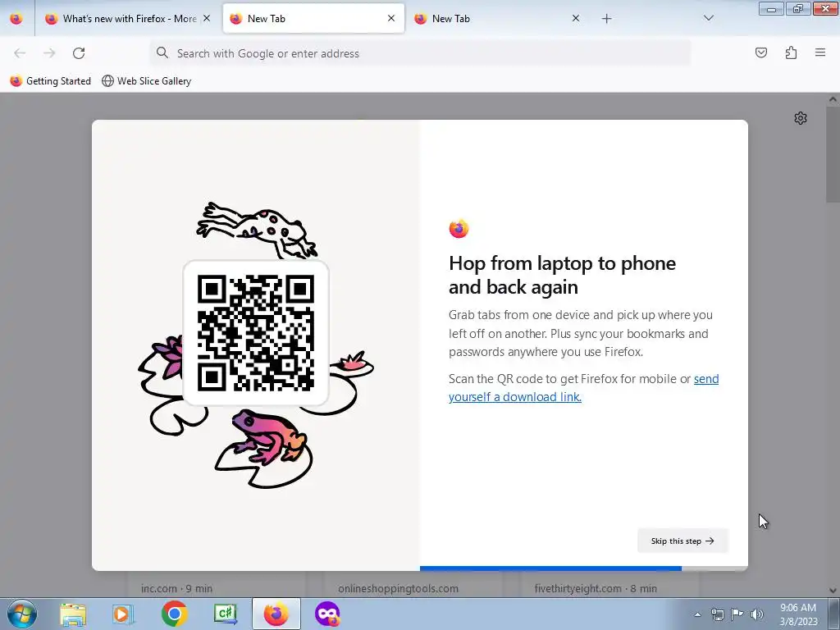Close the active New Tab tab
Screen dimensions: 840x630
[391, 18]
